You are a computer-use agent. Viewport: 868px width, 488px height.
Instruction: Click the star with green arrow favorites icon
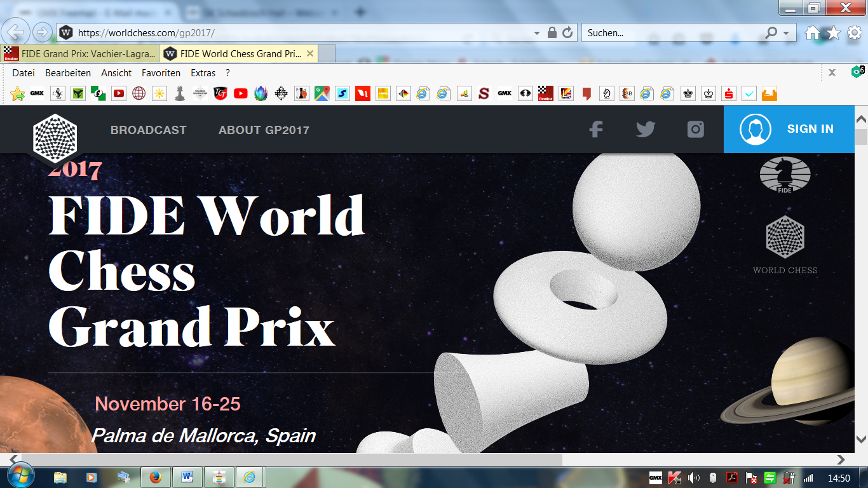point(17,94)
